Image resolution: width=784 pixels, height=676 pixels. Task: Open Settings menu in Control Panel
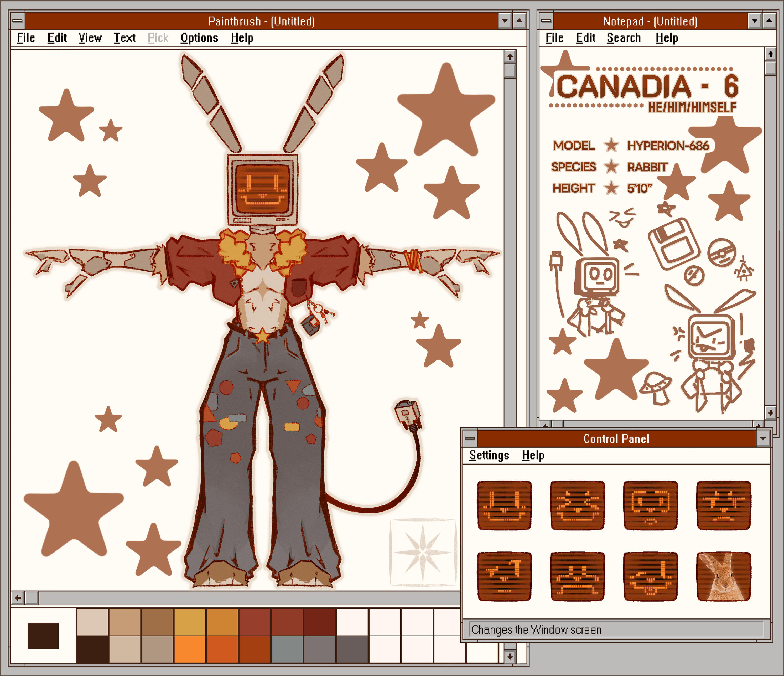[489, 455]
